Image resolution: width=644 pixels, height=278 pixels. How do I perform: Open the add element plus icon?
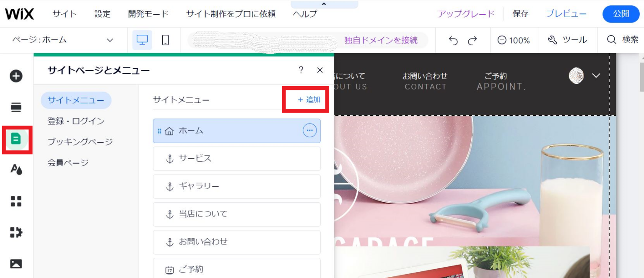point(16,76)
